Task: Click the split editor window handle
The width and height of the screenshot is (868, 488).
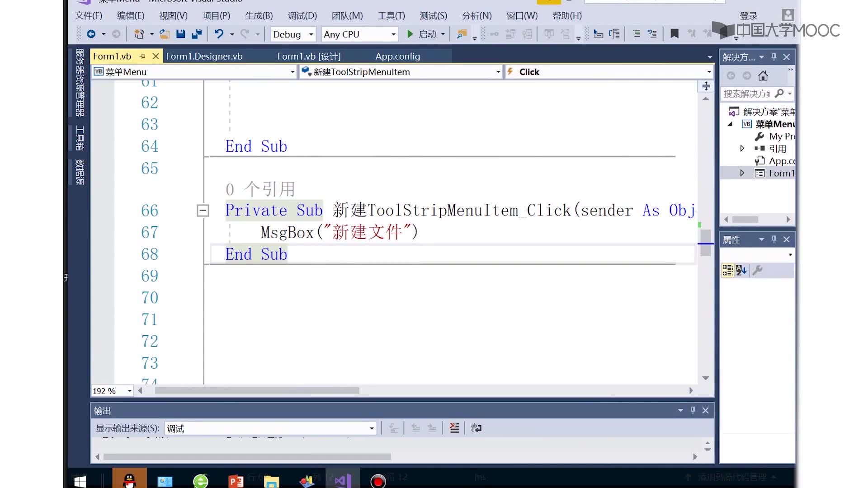Action: (x=706, y=86)
